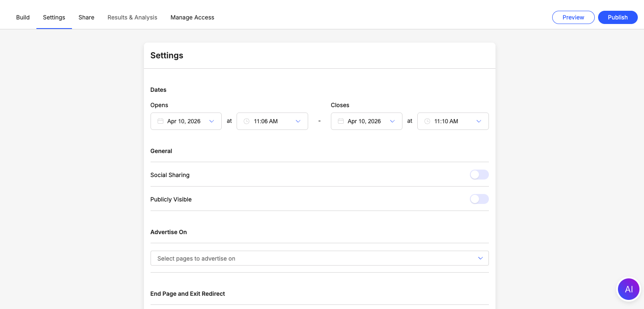Screen dimensions: 644x309
Task: Click the clock icon in Closes time
Action: (x=427, y=121)
